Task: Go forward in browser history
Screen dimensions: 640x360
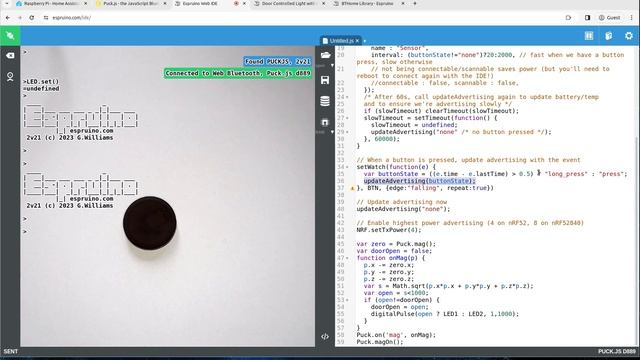Action: (20, 18)
